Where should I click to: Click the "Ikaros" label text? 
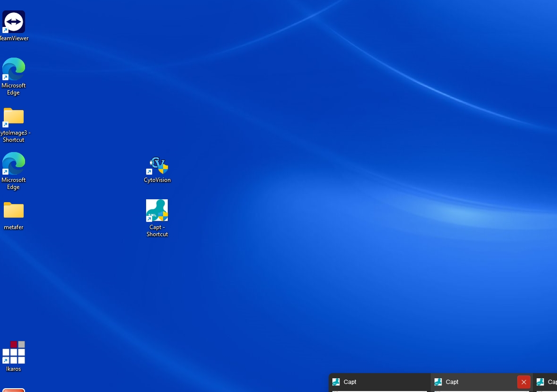[x=14, y=369]
